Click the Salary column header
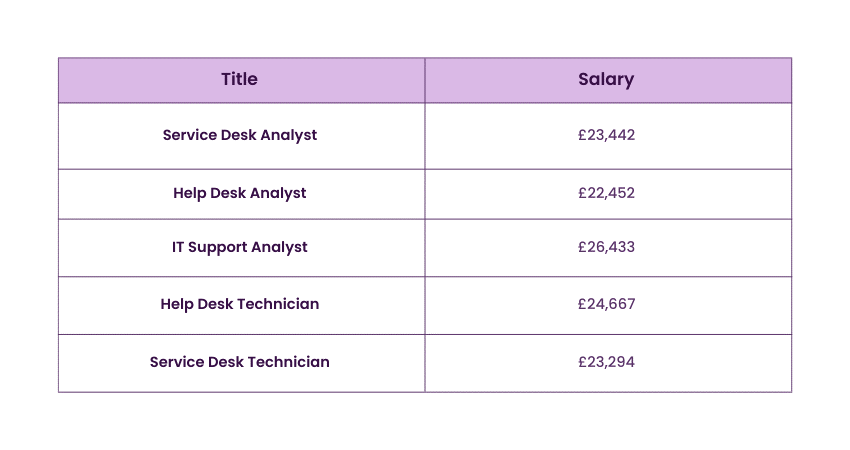Viewport: 850px width, 450px height. coord(606,79)
